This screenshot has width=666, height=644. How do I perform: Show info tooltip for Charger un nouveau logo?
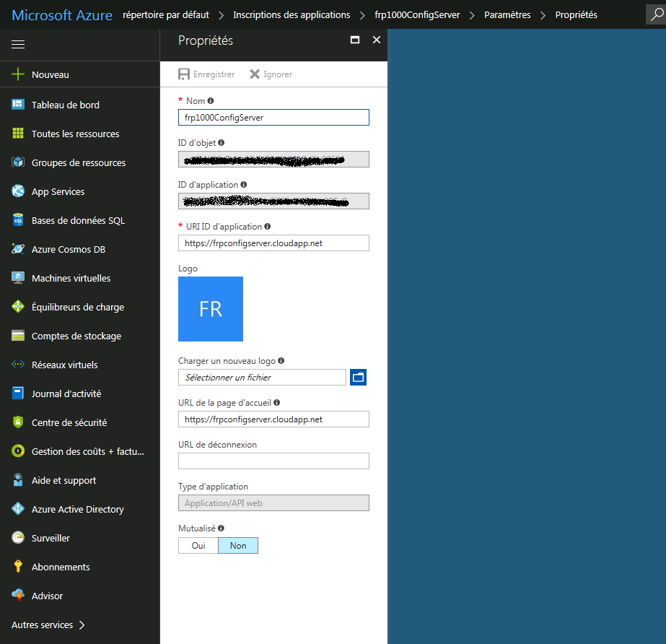pos(281,361)
